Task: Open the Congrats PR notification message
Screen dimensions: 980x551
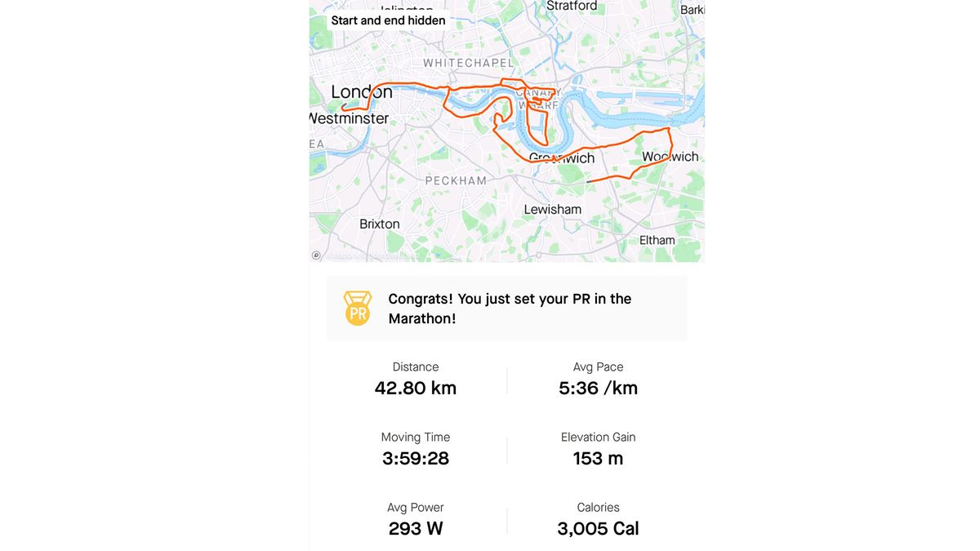Action: pos(510,308)
